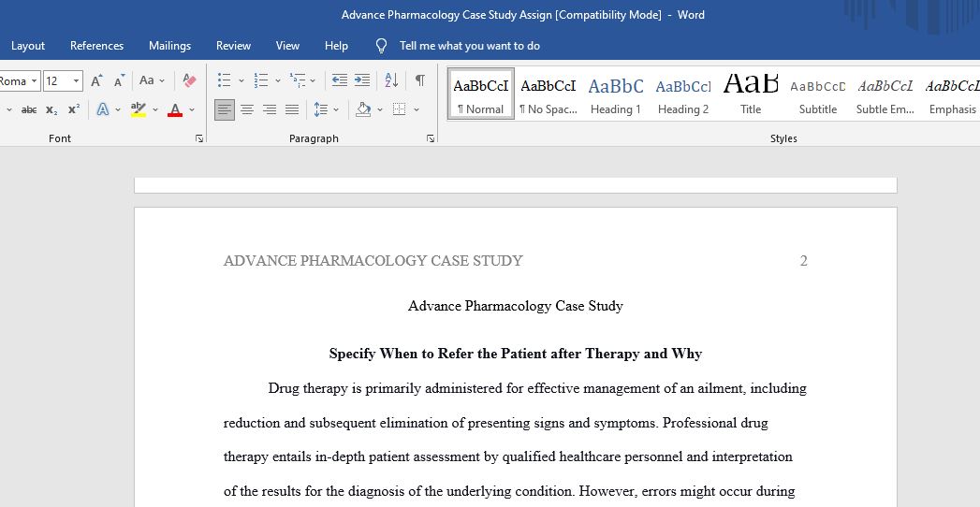The width and height of the screenshot is (980, 507).
Task: Expand borders dropdown arrow
Action: (x=417, y=109)
